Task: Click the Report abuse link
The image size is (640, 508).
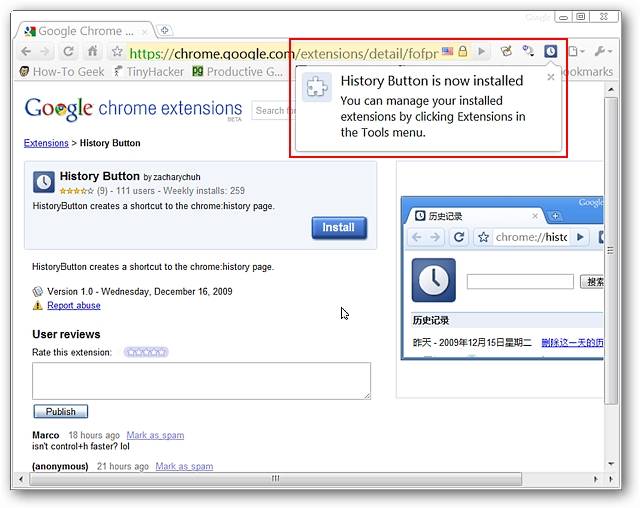Action: coord(74,306)
